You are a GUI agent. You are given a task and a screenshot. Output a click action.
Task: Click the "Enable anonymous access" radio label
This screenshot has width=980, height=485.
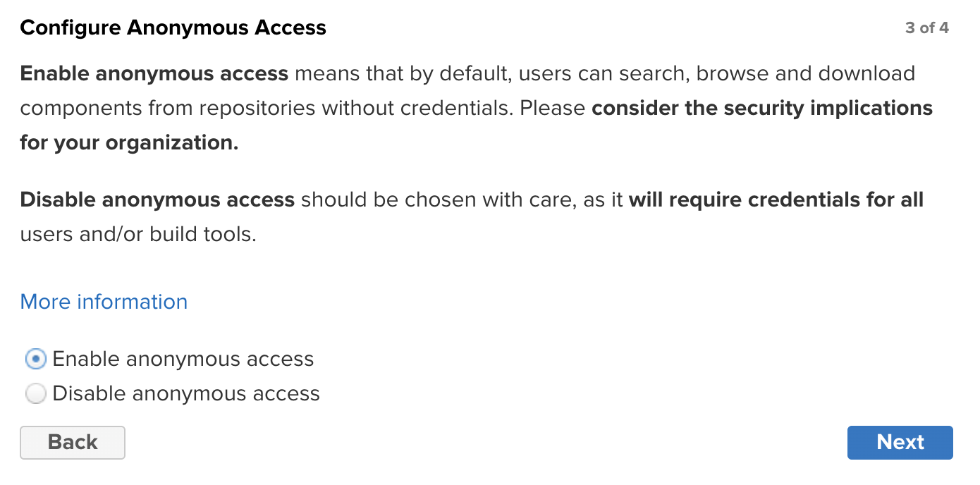[183, 360]
